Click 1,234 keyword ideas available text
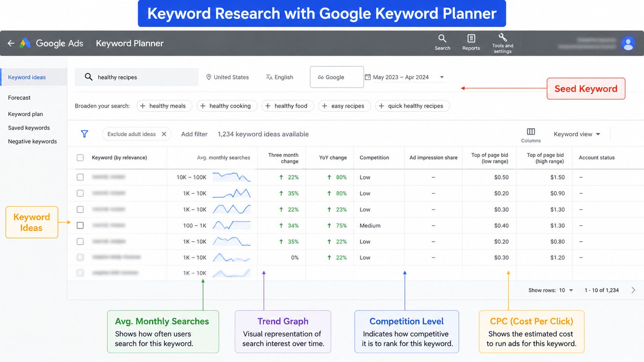Image resolution: width=644 pixels, height=362 pixels. (263, 134)
